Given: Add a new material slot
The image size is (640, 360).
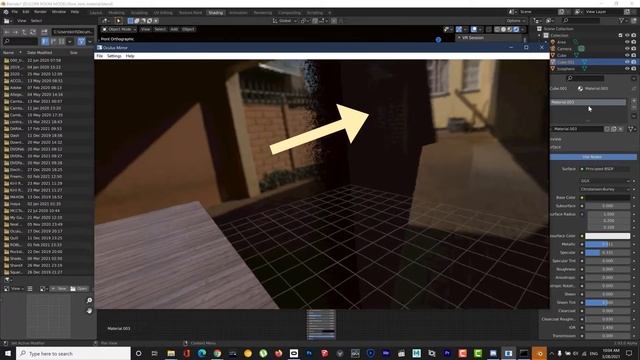Looking at the screenshot, I should [634, 100].
